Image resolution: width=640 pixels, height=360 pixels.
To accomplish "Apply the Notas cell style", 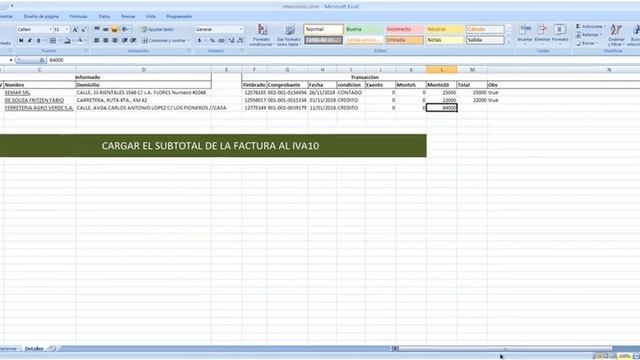I will [445, 40].
